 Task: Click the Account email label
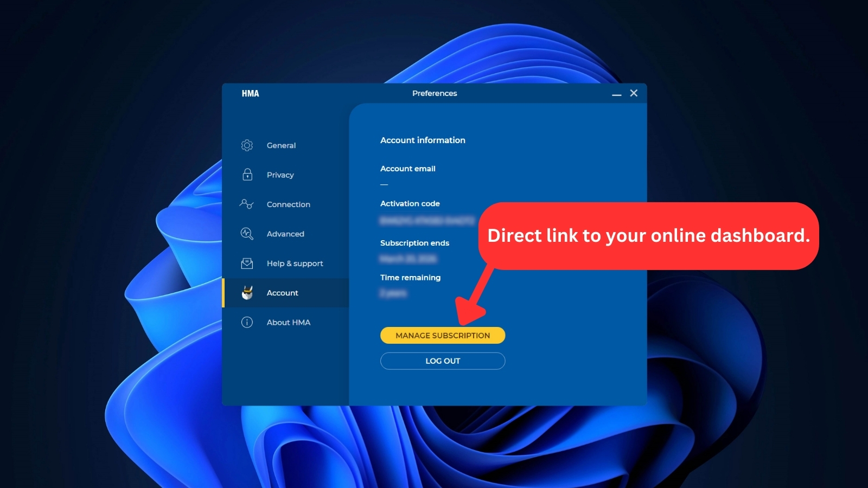[407, 169]
